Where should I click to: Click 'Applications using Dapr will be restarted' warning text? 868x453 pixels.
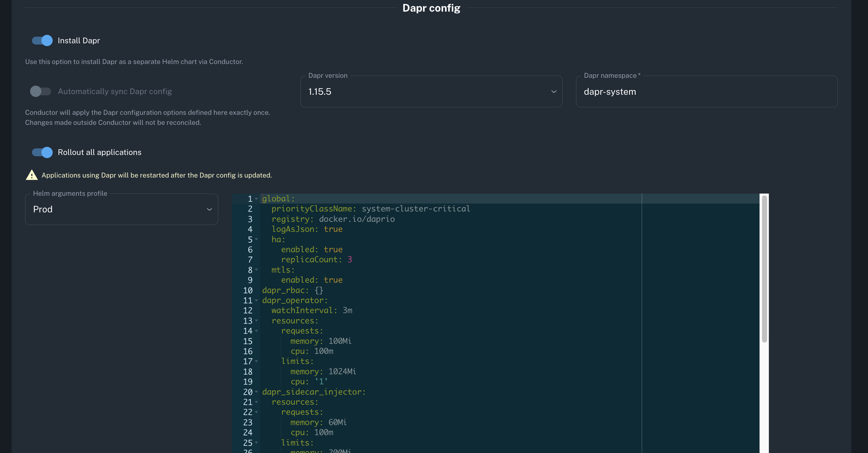157,175
